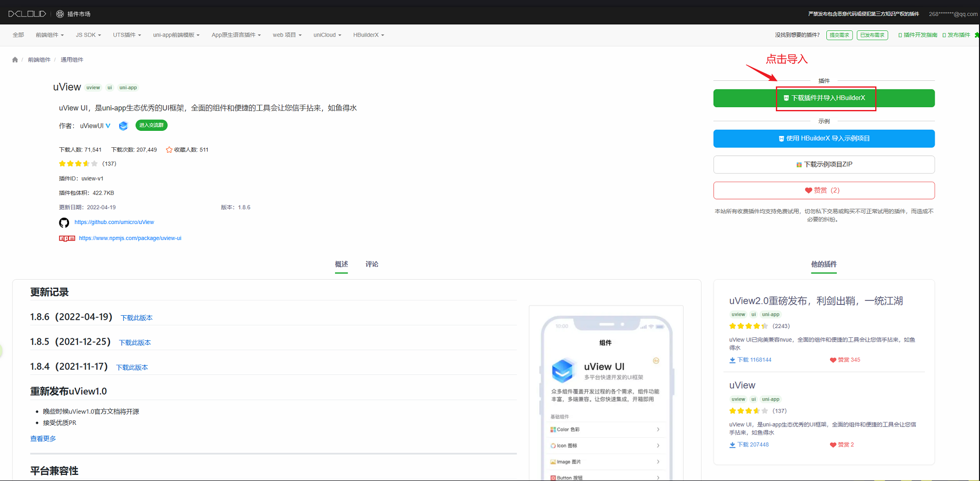980x481 pixels.
Task: Open the Icon 图标 row chevron in preview
Action: coord(658,445)
